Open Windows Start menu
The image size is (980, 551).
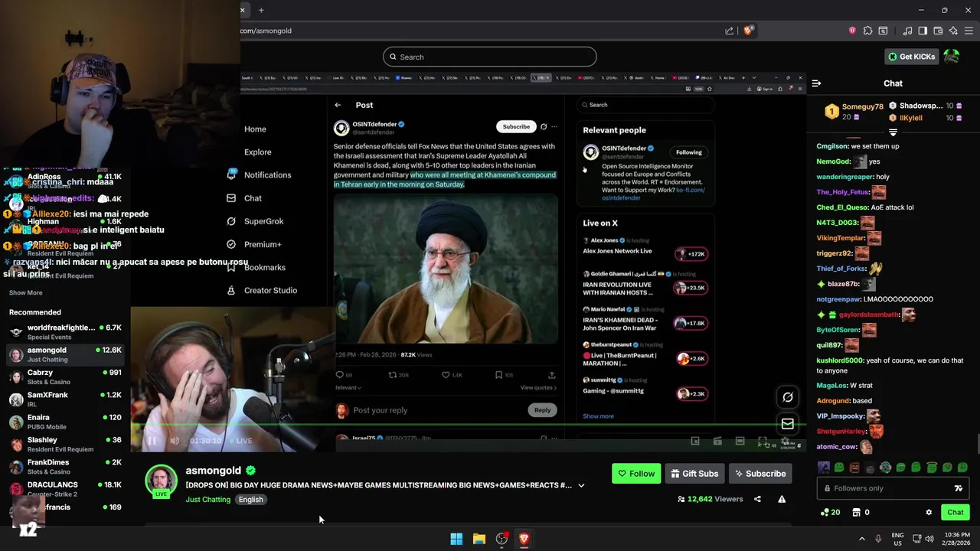456,539
